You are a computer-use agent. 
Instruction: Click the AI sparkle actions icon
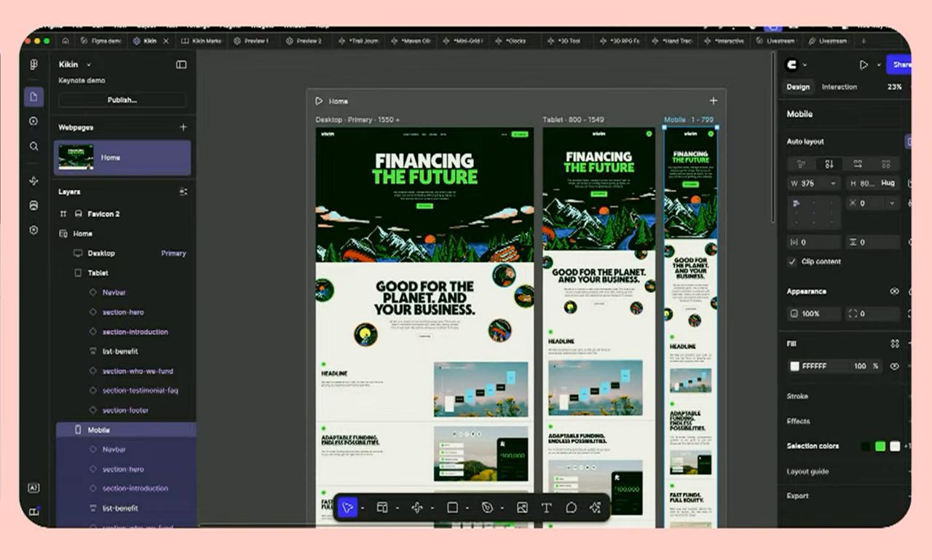pos(595,508)
